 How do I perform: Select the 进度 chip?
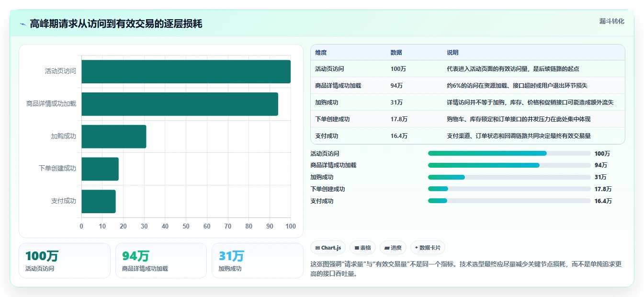pyautogui.click(x=393, y=248)
